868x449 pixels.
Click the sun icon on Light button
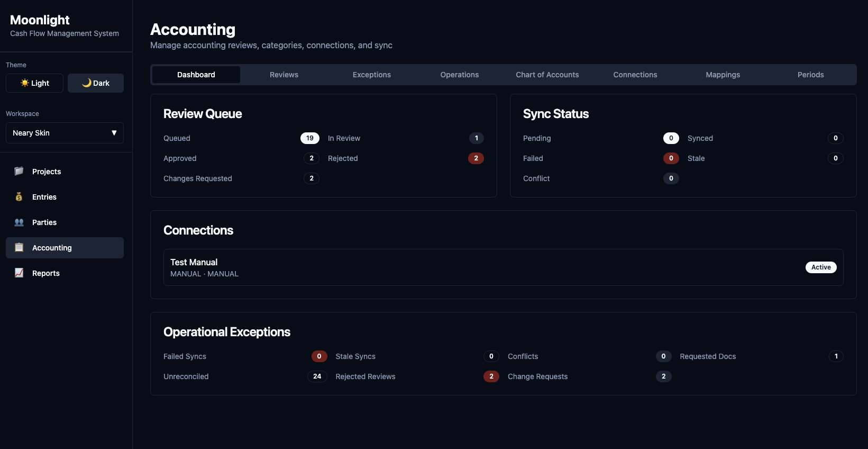pos(25,83)
